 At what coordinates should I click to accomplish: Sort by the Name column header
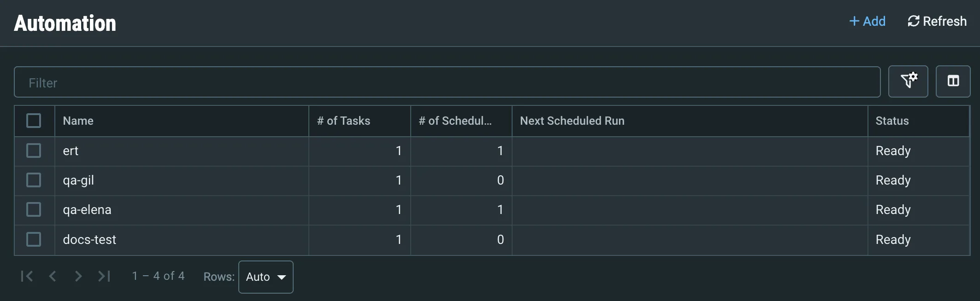pyautogui.click(x=78, y=121)
